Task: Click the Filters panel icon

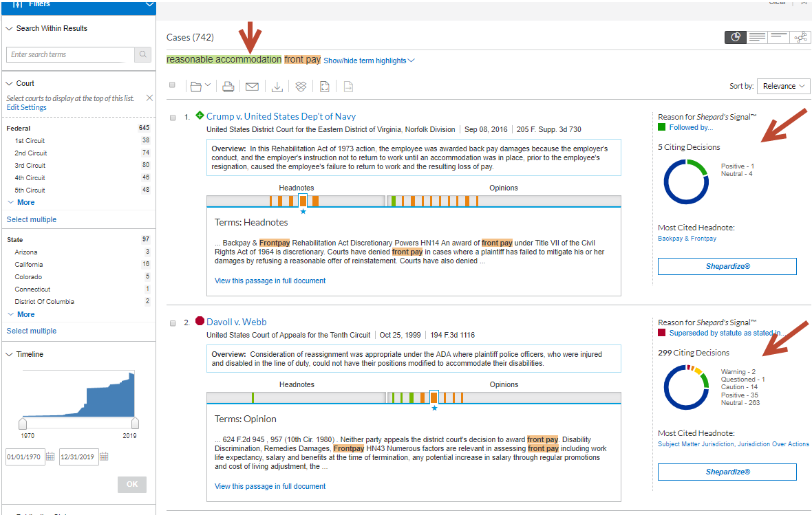Action: pyautogui.click(x=18, y=4)
